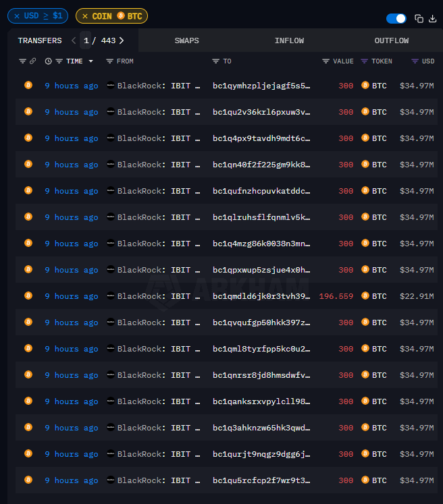Viewport: 443px width, 504px height.
Task: Open the USD column filter
Action: point(415,61)
